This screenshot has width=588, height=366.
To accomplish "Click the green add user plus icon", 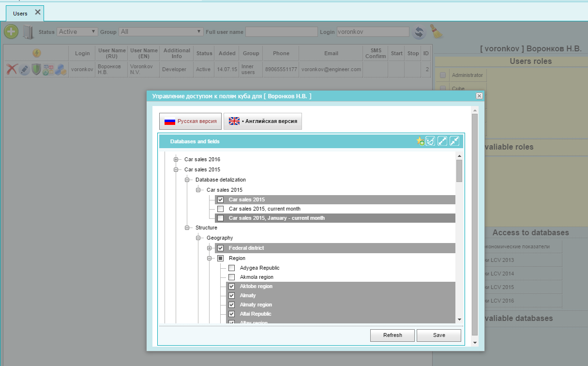I will 11,32.
